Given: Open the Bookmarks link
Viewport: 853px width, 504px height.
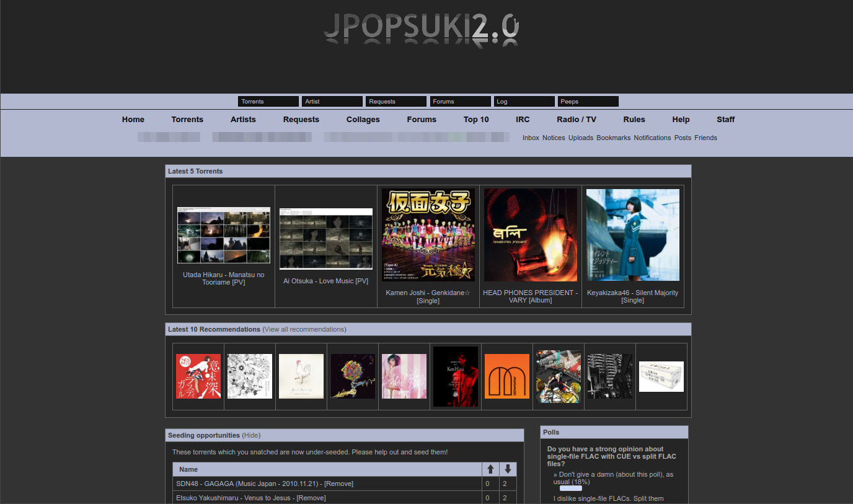Looking at the screenshot, I should point(614,138).
